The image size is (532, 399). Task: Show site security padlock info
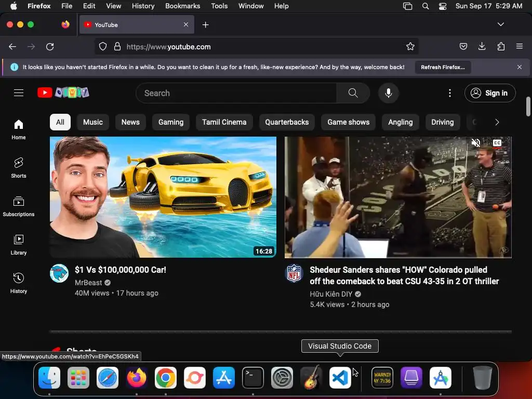coord(117,46)
